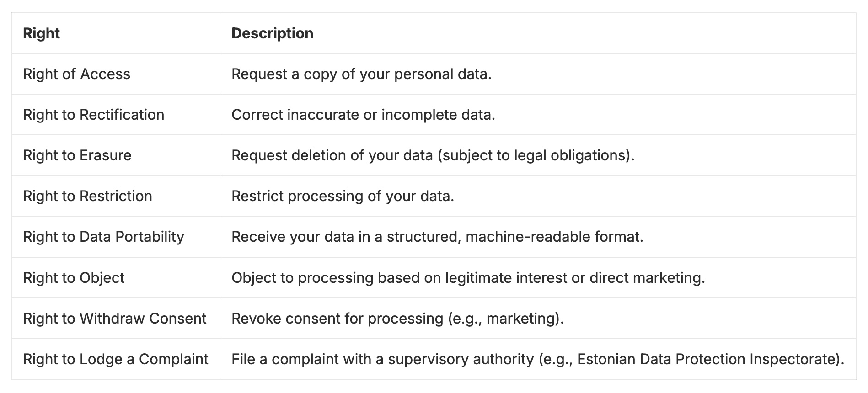The height and width of the screenshot is (393, 868).
Task: Click the "subject to legal obligations" parenthetical
Action: (x=535, y=155)
